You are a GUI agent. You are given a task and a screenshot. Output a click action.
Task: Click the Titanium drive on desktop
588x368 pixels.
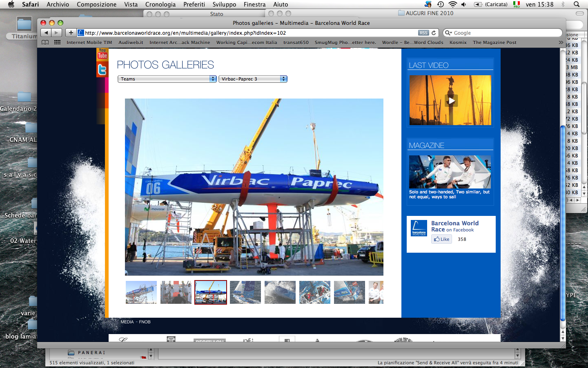point(24,28)
